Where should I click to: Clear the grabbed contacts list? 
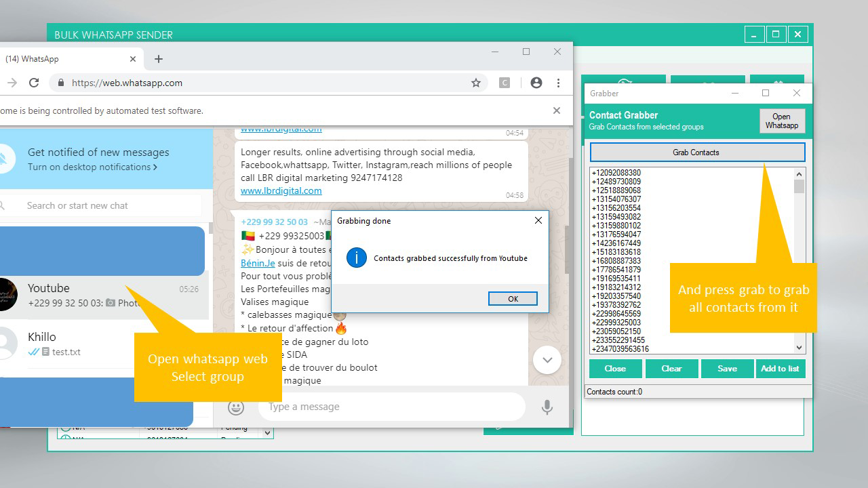click(671, 368)
